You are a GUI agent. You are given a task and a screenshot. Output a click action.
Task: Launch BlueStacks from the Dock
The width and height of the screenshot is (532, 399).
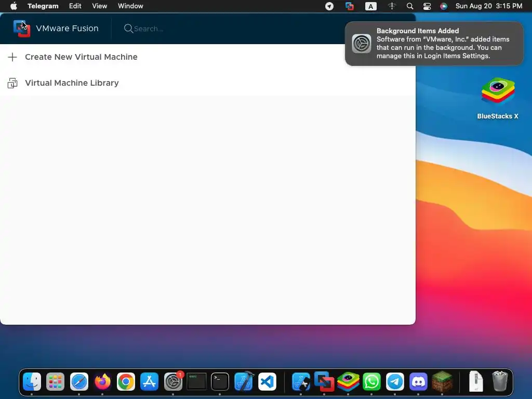click(348, 382)
